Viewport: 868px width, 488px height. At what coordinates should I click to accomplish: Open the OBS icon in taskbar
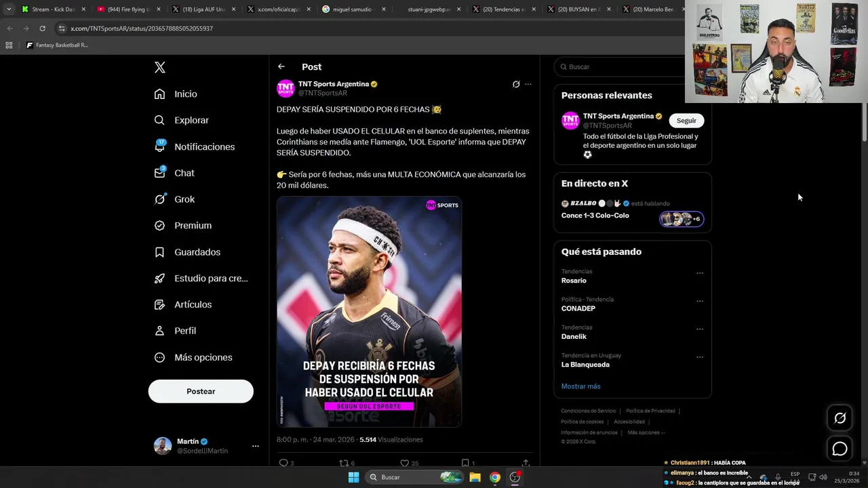pos(515,477)
